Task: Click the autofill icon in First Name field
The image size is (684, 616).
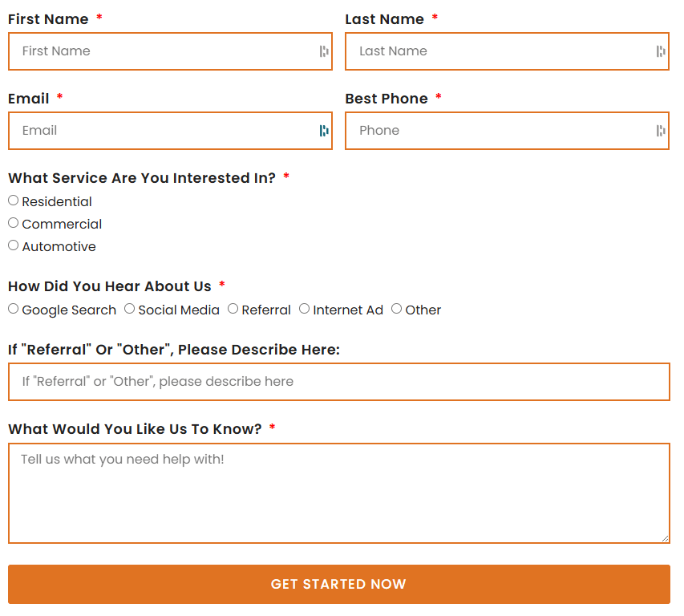Action: (324, 51)
